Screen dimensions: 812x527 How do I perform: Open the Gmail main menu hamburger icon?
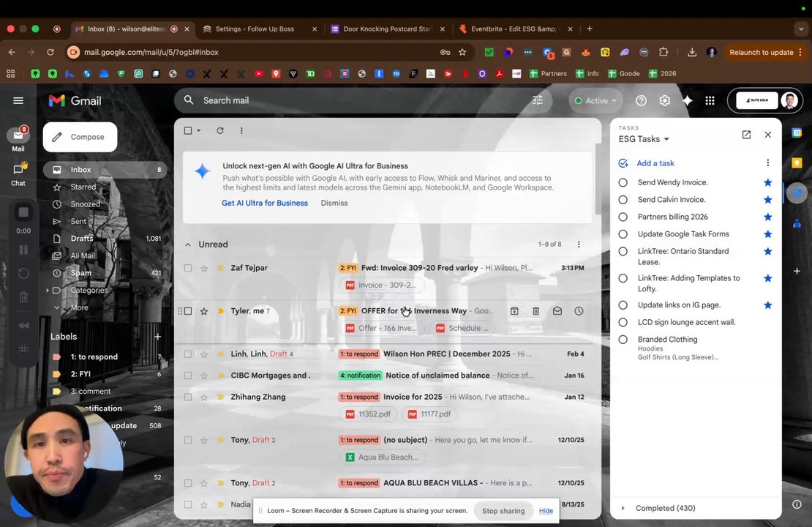18,100
